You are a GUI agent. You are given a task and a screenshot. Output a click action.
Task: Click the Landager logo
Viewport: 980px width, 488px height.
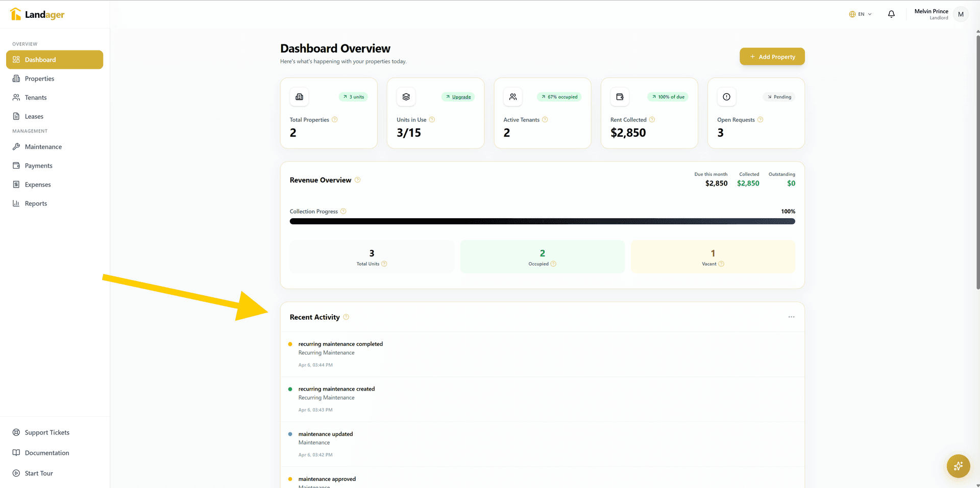pyautogui.click(x=37, y=14)
